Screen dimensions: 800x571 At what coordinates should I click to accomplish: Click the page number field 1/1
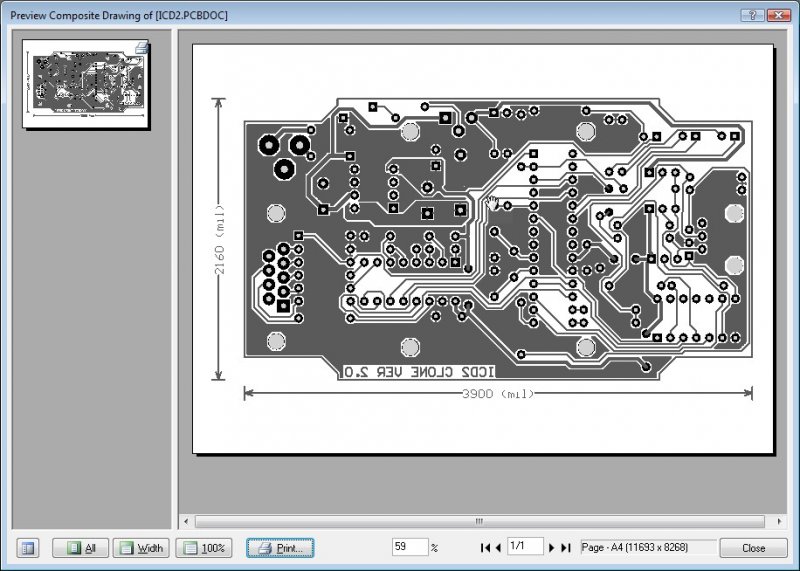[x=525, y=547]
